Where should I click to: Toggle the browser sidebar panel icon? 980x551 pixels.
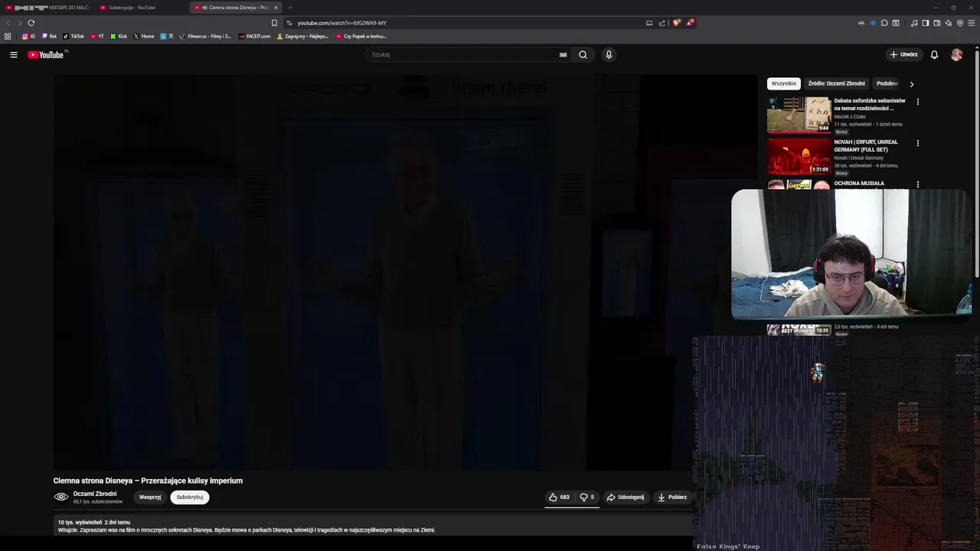point(925,23)
